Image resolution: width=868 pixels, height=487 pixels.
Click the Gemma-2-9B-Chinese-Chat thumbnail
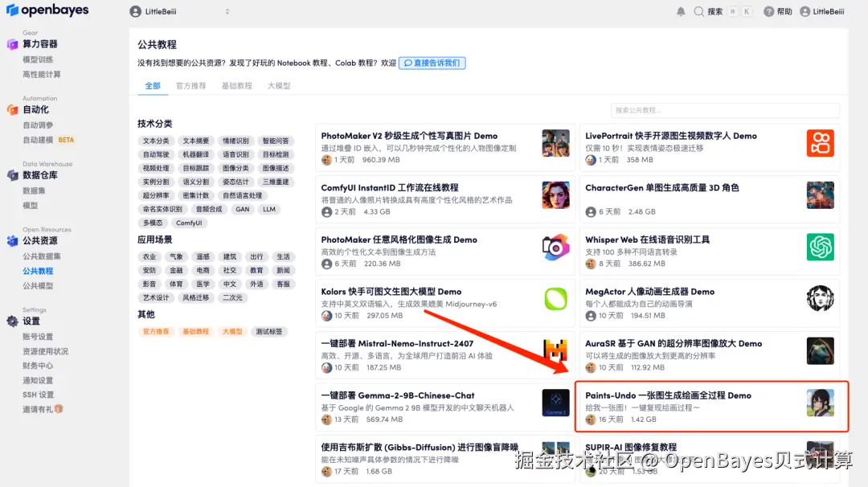pos(556,403)
